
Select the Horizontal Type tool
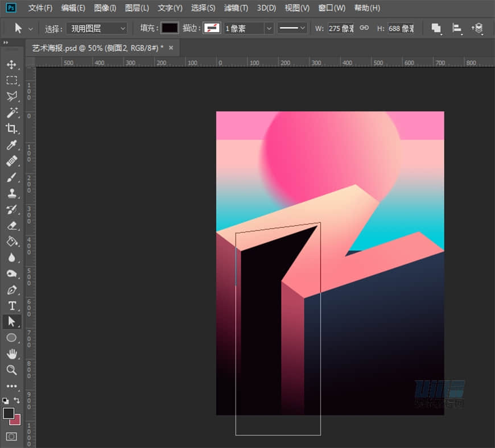pos(11,306)
